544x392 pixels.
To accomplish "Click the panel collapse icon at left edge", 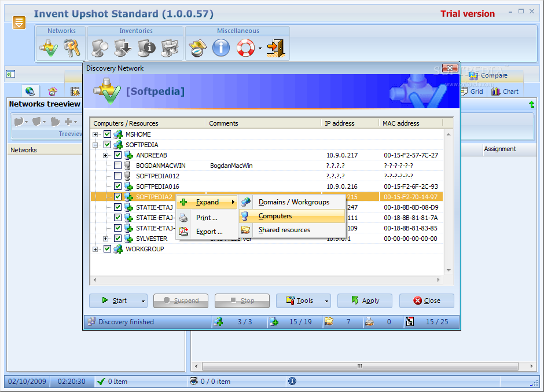I will 10,74.
